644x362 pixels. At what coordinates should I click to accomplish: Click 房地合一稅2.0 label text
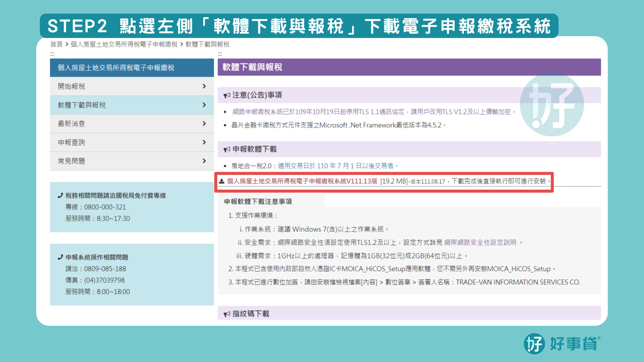251,166
